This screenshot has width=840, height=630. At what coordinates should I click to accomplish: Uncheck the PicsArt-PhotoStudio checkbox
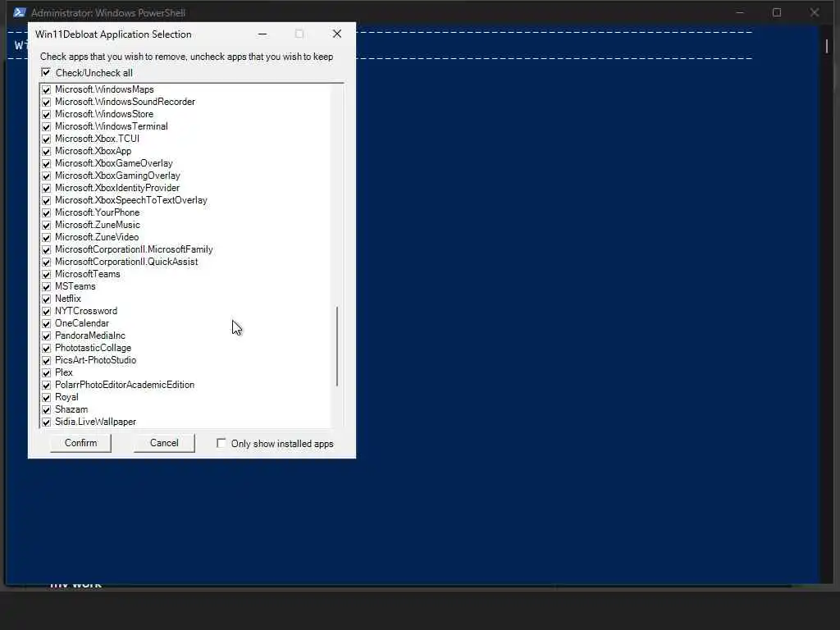coord(47,361)
